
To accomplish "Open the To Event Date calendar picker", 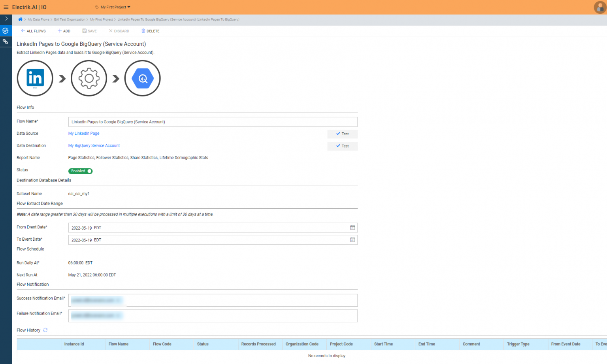I will 352,240.
